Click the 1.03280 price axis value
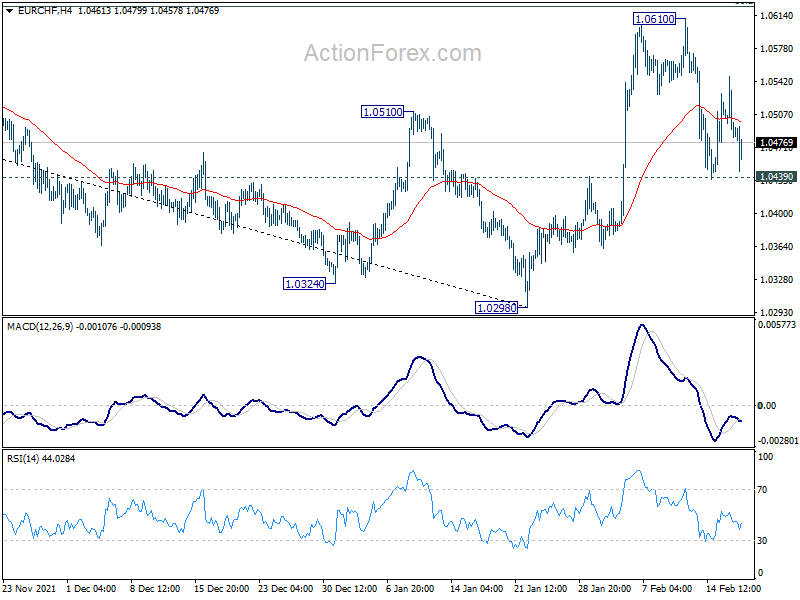Image resolution: width=800 pixels, height=600 pixels. (777, 280)
